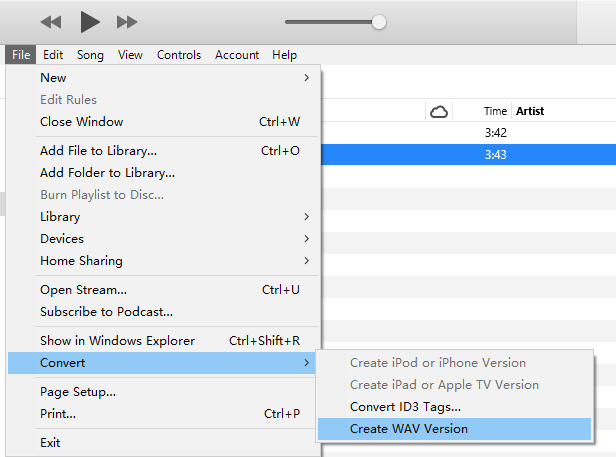Screen dimensions: 616x457
Task: Select Add File to Library
Action: 98,151
